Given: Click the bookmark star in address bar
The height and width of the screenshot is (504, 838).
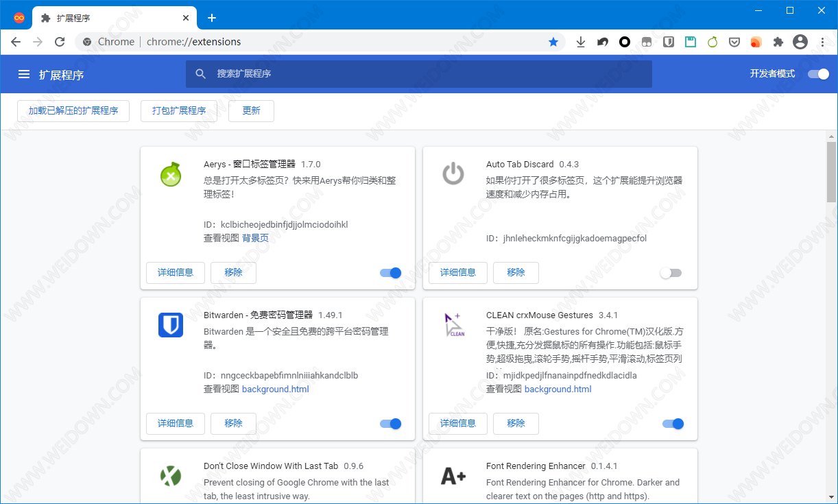Looking at the screenshot, I should 553,42.
